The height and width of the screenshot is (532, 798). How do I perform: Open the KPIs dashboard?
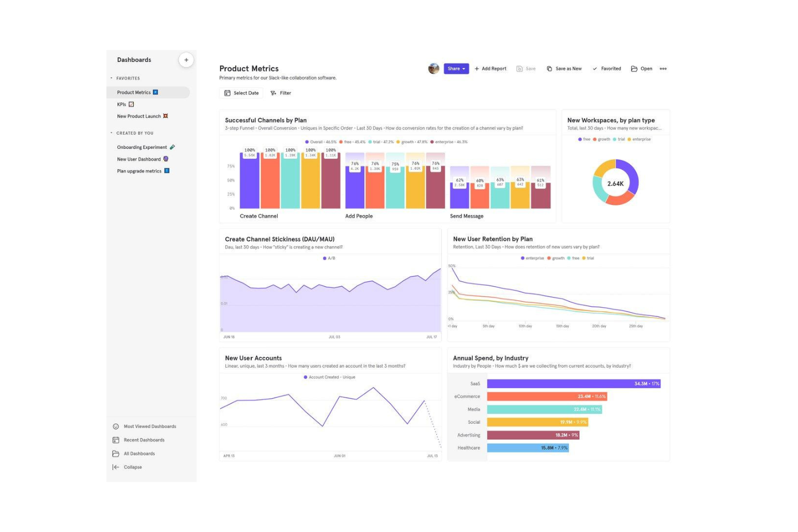(125, 105)
